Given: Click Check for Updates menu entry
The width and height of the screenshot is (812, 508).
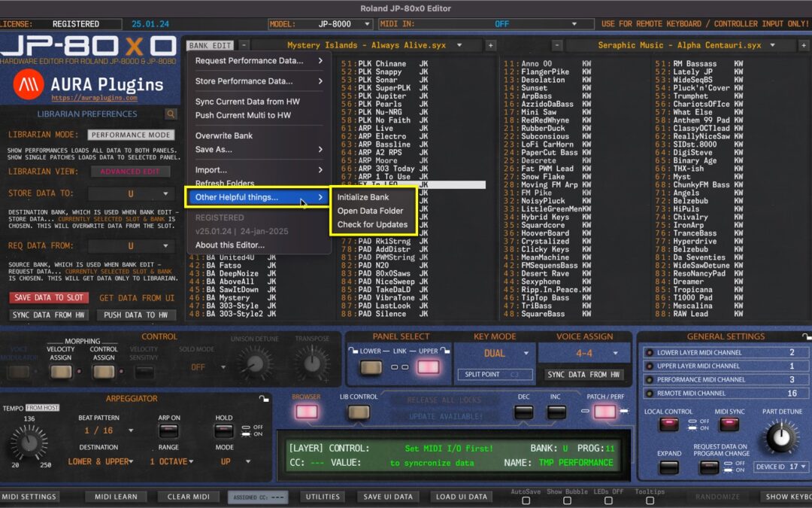Looking at the screenshot, I should [x=374, y=224].
